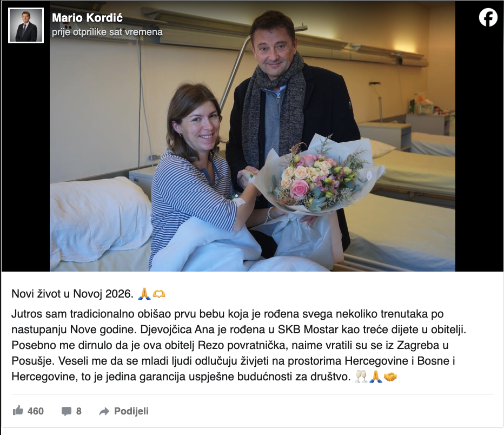The image size is (504, 435).
Task: Click the flower bouquet in the photo
Action: (x=318, y=175)
